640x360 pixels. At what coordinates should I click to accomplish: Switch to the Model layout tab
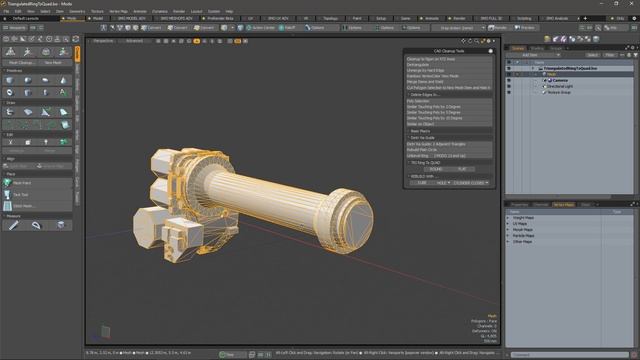pyautogui.click(x=98, y=18)
